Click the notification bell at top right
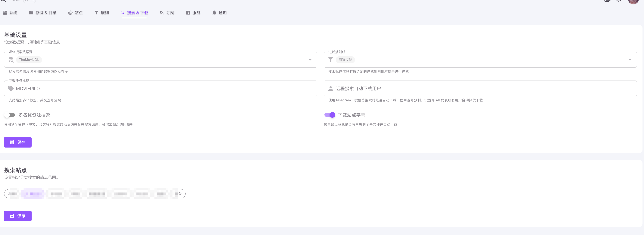 [x=619, y=1]
